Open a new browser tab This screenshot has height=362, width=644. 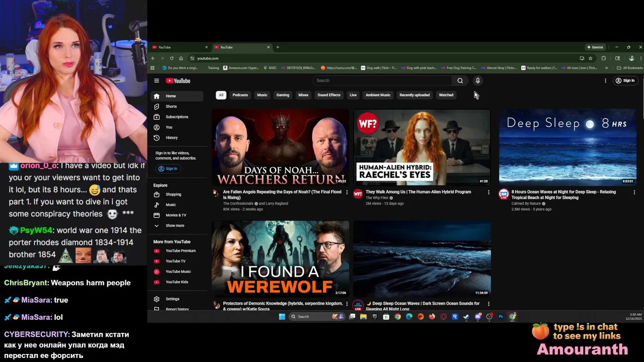278,47
